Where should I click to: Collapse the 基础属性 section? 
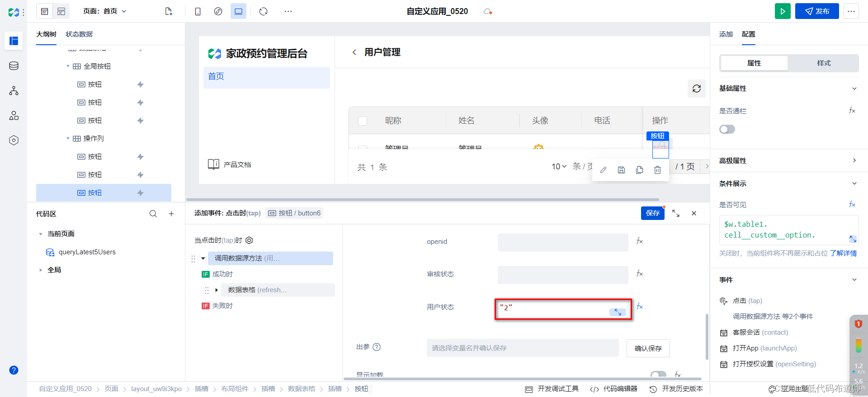tap(854, 89)
